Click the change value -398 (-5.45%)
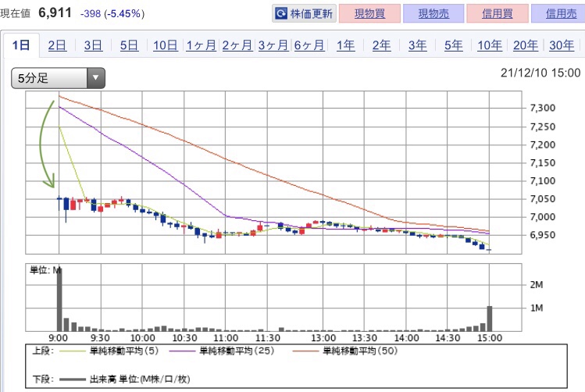 pos(112,14)
